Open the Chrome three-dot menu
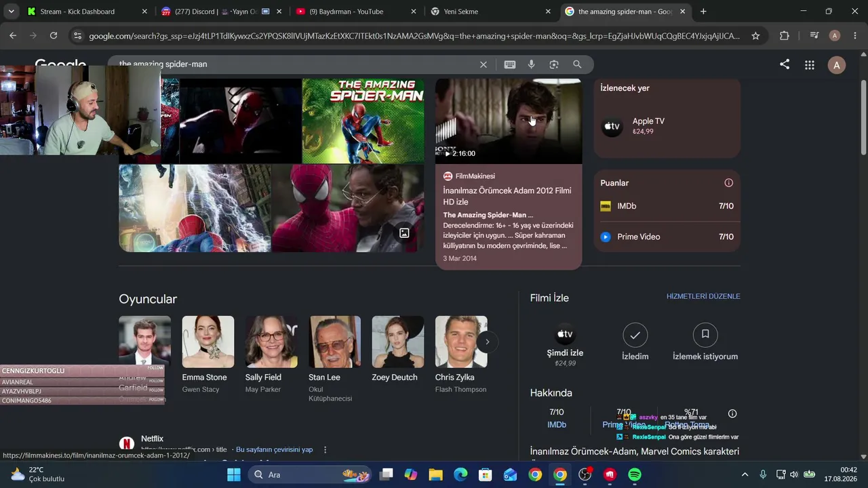The width and height of the screenshot is (868, 488). pos(854,36)
